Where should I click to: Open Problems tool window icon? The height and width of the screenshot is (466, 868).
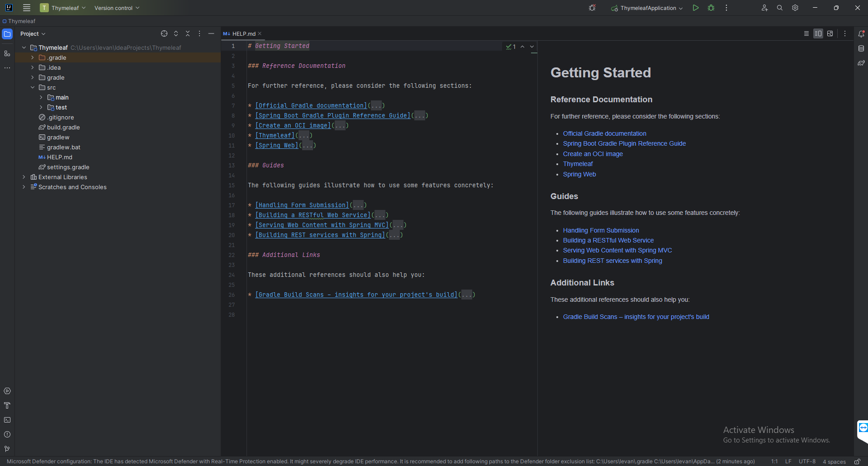(7, 434)
